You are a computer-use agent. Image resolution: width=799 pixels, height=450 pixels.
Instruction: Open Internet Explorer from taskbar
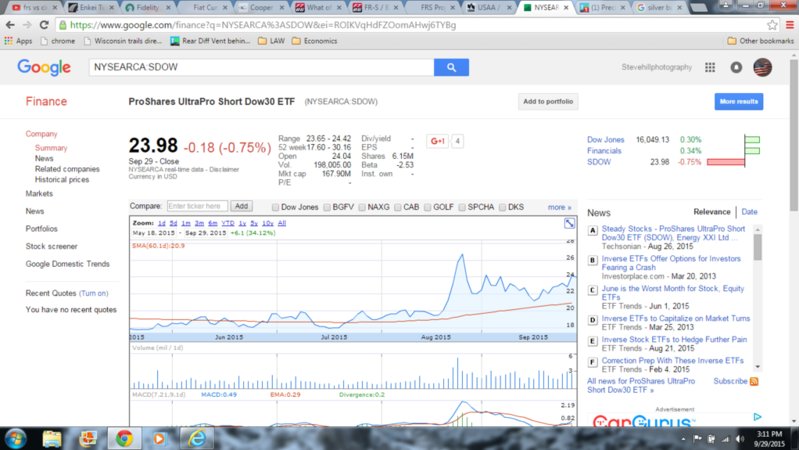pyautogui.click(x=197, y=438)
